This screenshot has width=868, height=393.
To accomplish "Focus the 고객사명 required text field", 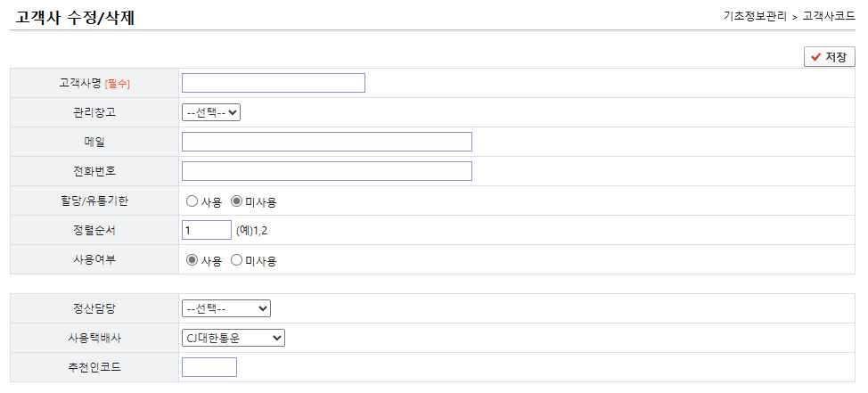I will [274, 83].
